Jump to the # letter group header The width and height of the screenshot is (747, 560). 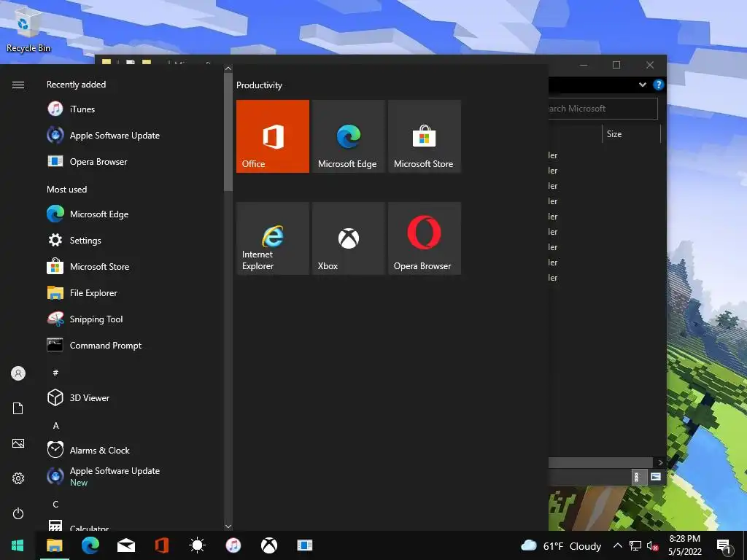coord(55,373)
